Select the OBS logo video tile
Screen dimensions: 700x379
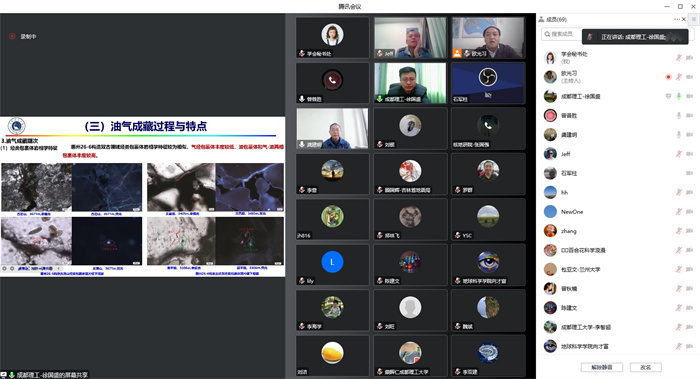(x=488, y=83)
